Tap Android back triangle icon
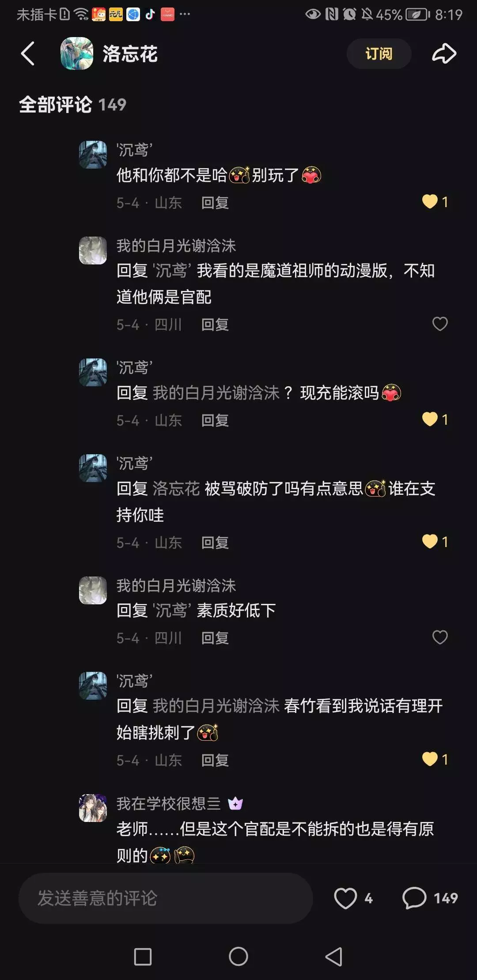Viewport: 477px width, 980px height. tap(334, 957)
